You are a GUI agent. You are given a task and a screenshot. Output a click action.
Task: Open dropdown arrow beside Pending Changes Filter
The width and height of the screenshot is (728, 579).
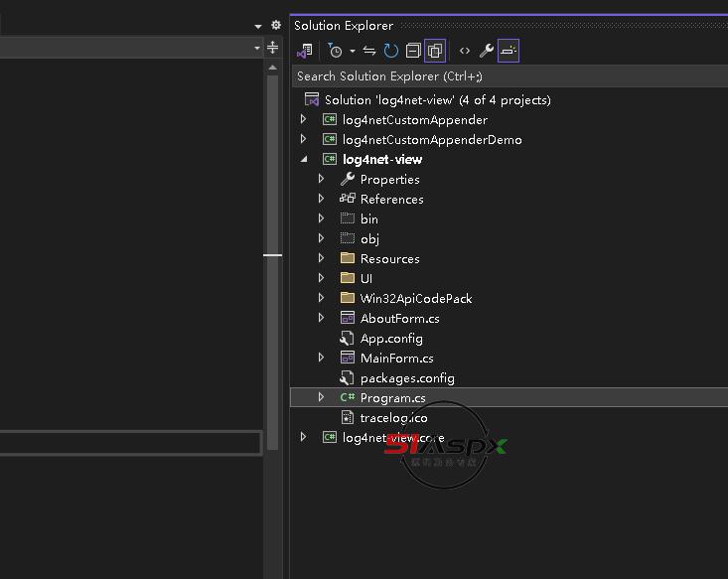[353, 51]
